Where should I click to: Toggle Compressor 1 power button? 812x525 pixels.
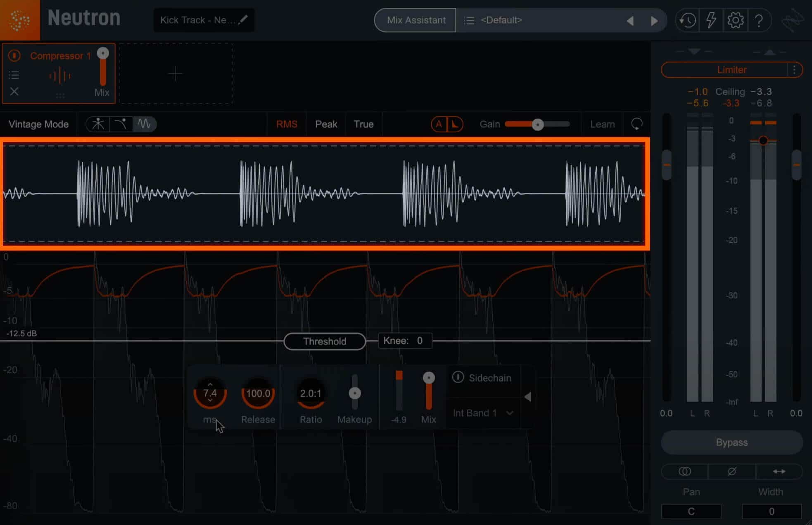(14, 55)
